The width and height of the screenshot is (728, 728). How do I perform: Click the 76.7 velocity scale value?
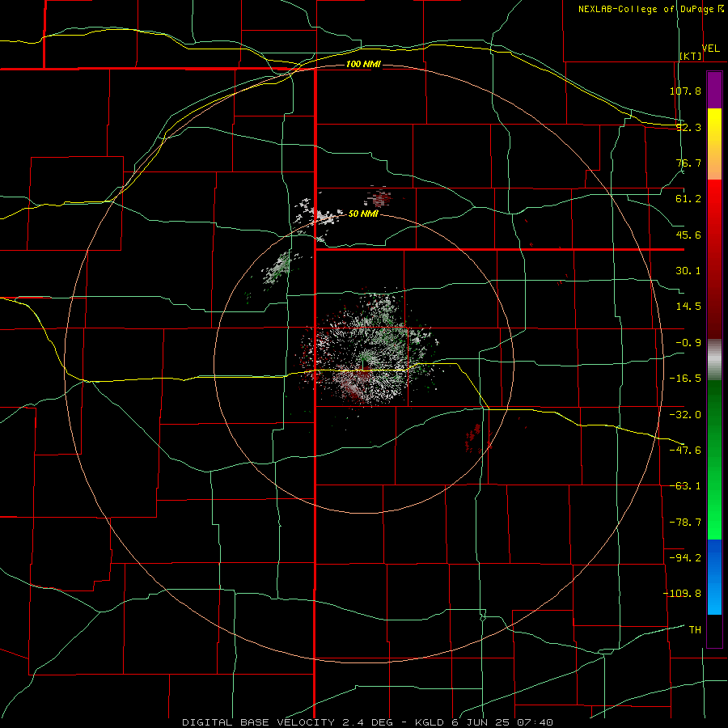click(x=688, y=163)
